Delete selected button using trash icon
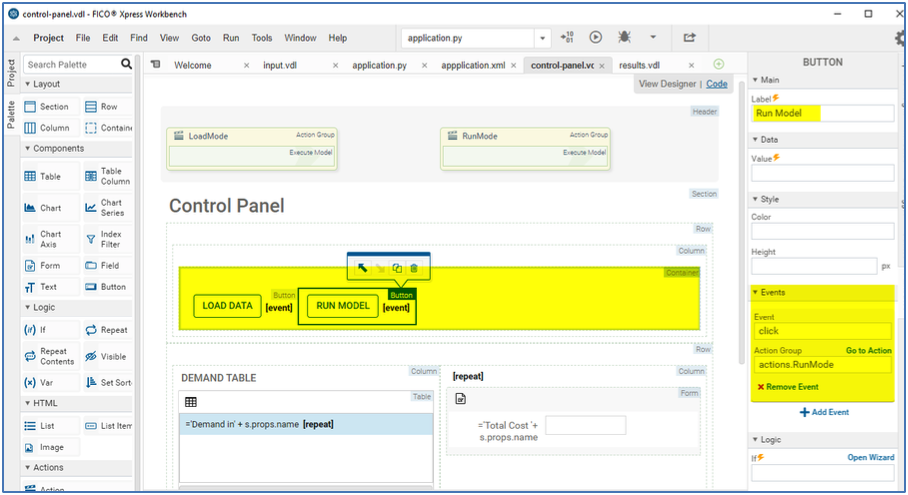Viewport: 908px width, 495px height. pyautogui.click(x=414, y=268)
